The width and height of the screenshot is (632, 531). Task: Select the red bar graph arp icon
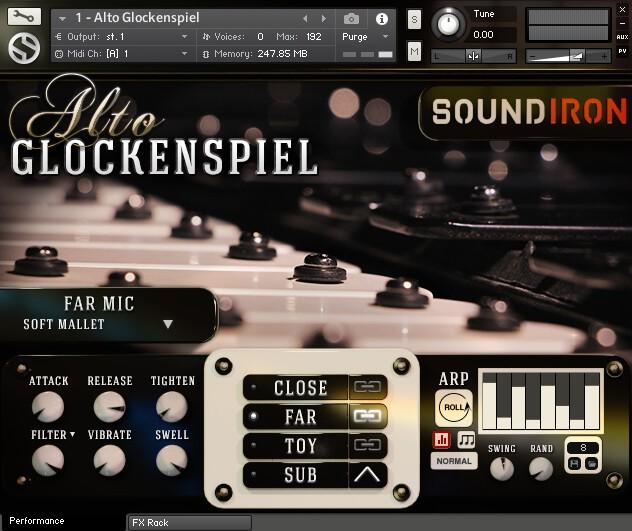coord(442,439)
